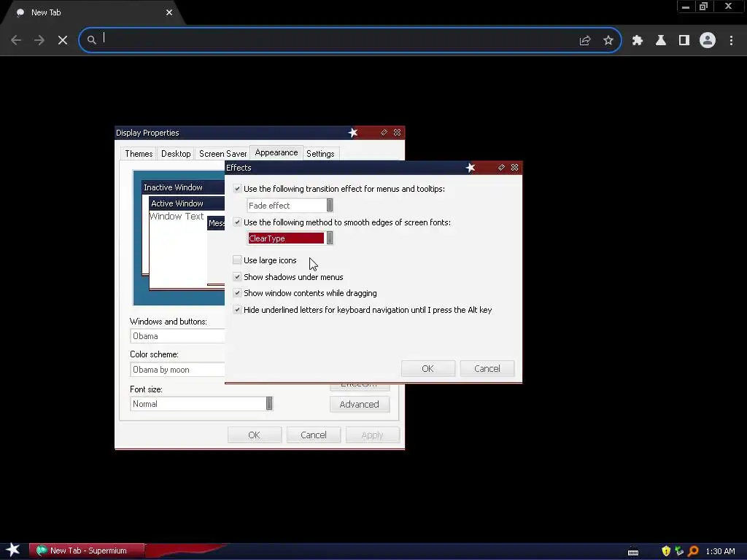This screenshot has width=747, height=560.
Task: Click the safely remove hardware tray icon
Action: [679, 551]
